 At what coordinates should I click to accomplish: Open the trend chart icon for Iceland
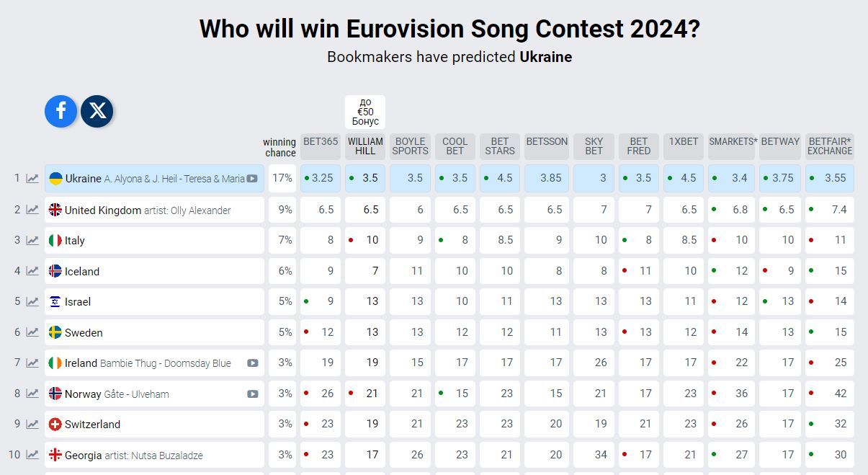(x=32, y=271)
